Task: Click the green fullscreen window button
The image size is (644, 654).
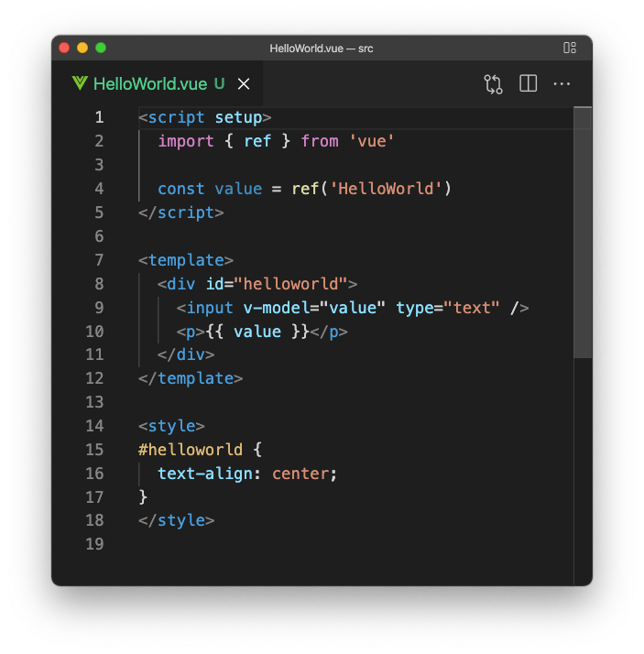Action: [101, 48]
